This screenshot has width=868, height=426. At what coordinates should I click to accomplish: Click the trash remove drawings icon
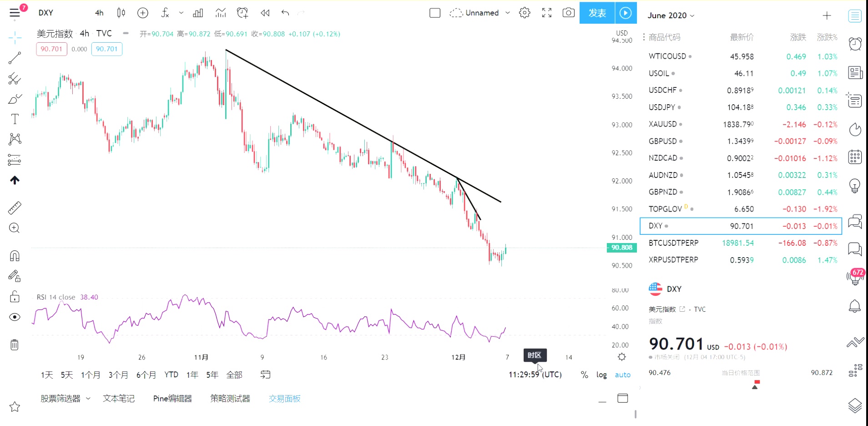click(15, 345)
